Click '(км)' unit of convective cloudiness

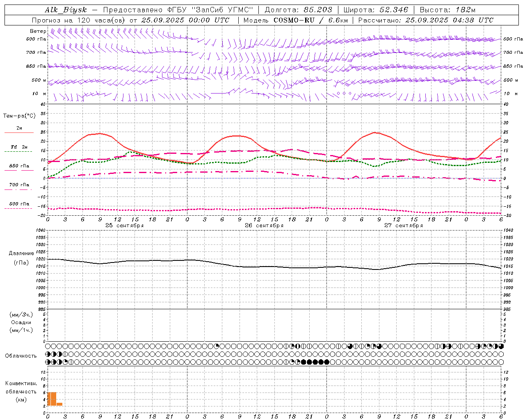pyautogui.click(x=21, y=399)
